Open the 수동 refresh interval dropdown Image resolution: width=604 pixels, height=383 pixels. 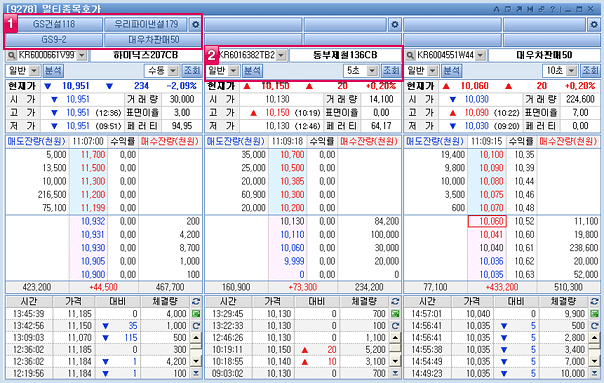point(173,71)
